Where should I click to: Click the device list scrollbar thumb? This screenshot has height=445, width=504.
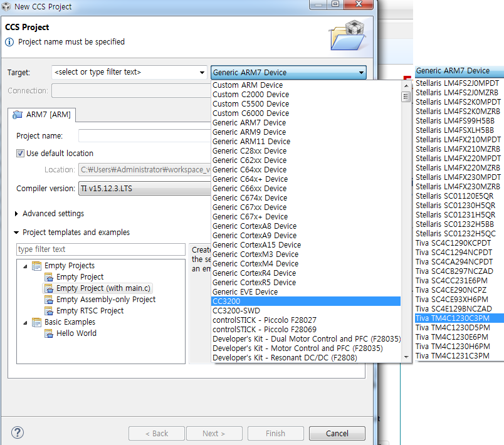click(406, 97)
